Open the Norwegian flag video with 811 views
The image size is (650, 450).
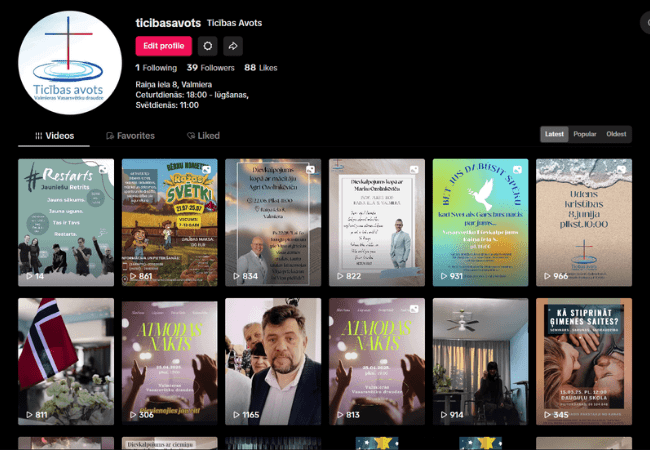[x=66, y=361]
